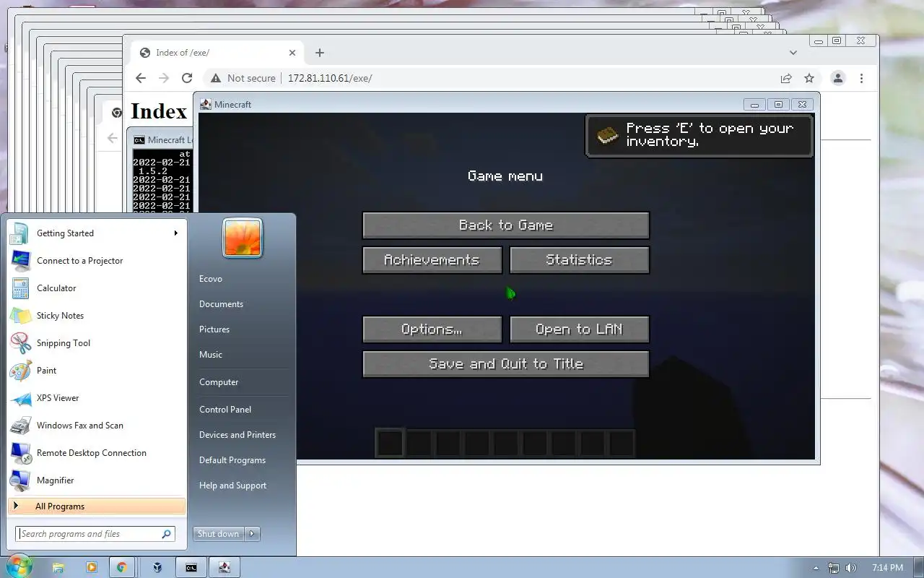The image size is (924, 578).
Task: Click the Back to Game button
Action: click(x=505, y=225)
